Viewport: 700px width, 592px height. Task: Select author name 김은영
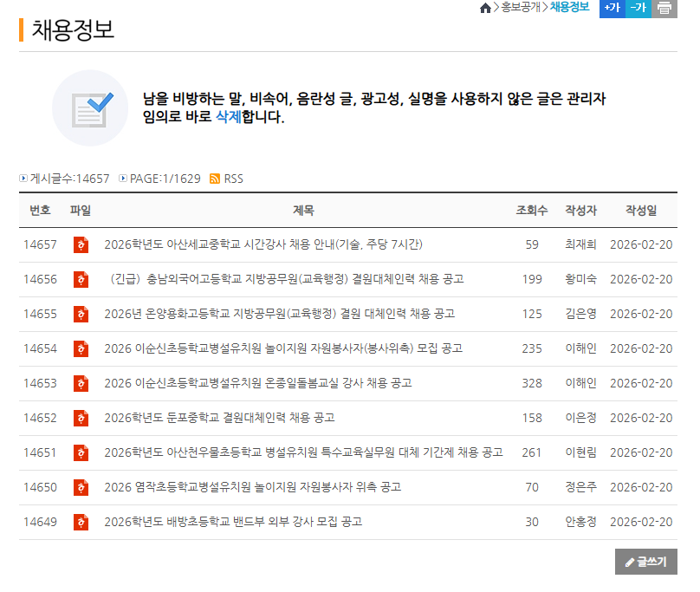pyautogui.click(x=580, y=314)
